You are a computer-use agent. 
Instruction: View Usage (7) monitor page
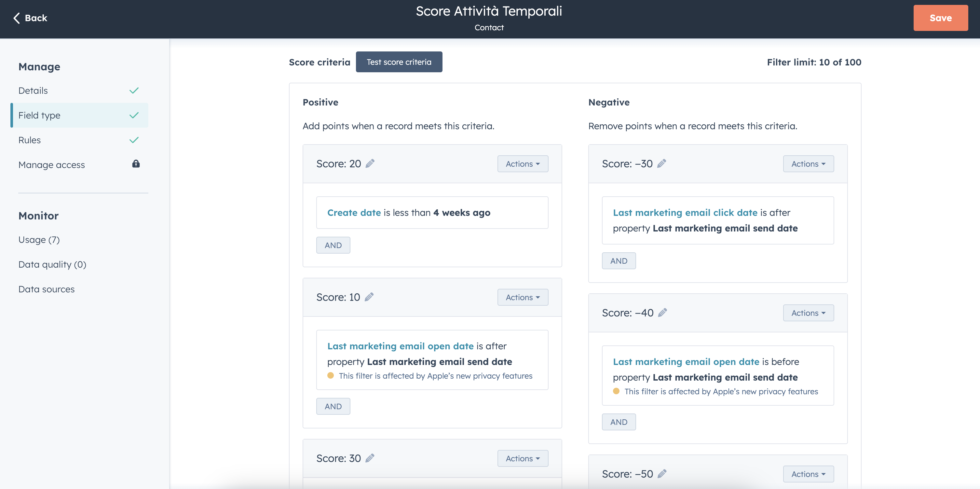click(x=39, y=240)
